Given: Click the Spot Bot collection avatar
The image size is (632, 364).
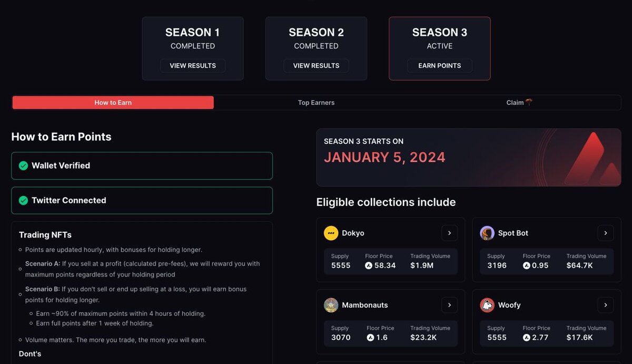Looking at the screenshot, I should click(x=487, y=233).
